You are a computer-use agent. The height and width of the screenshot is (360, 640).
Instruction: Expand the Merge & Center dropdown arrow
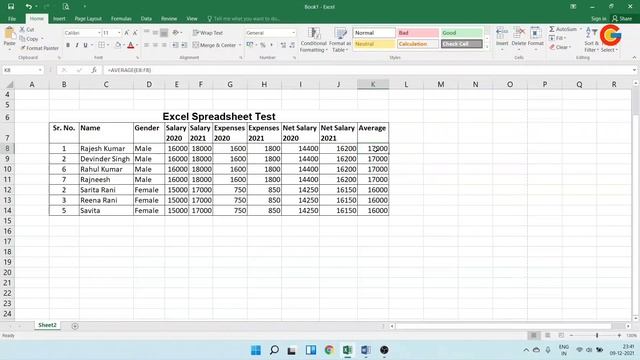(240, 45)
